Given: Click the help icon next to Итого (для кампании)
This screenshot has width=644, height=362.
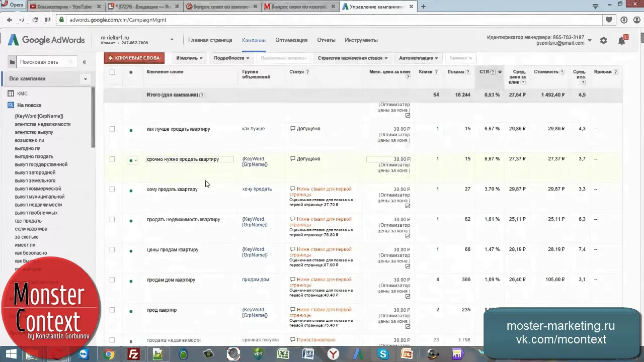Looking at the screenshot, I should pyautogui.click(x=202, y=95).
